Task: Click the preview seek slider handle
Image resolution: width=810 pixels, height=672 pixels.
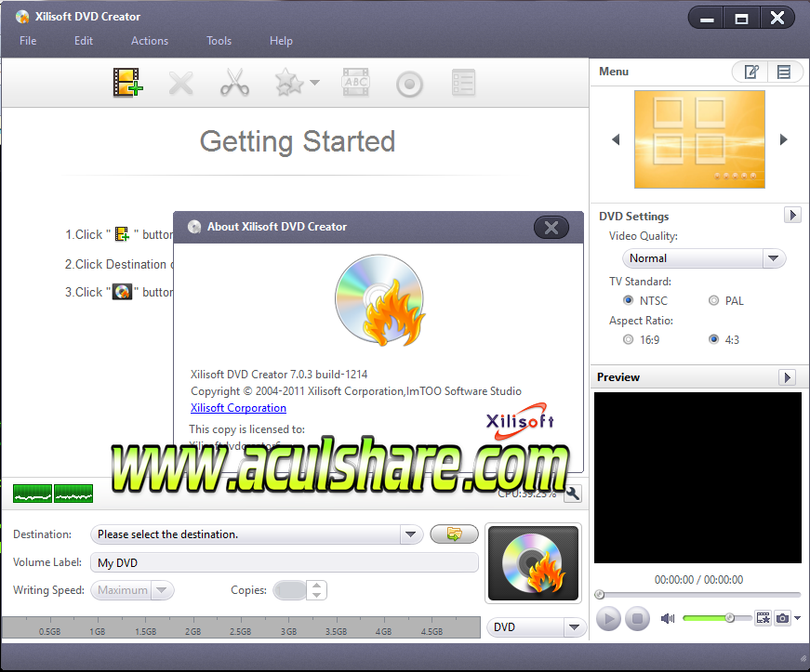Action: pyautogui.click(x=599, y=595)
